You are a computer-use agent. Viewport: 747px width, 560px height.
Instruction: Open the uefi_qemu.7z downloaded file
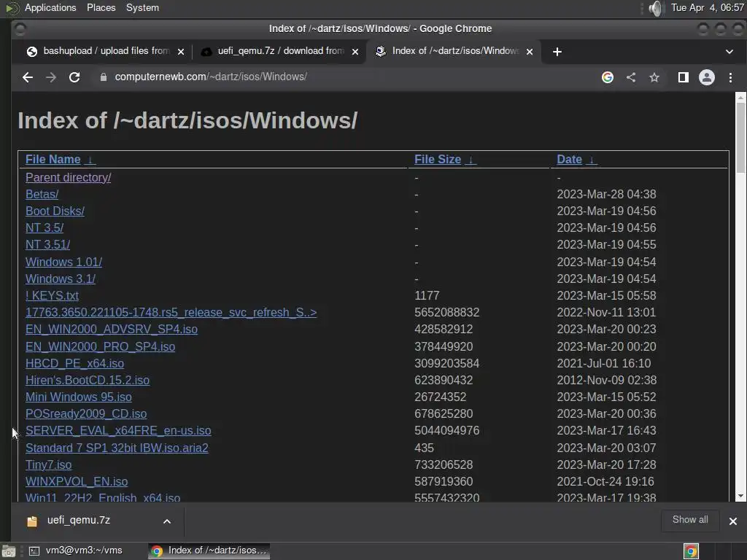click(79, 521)
